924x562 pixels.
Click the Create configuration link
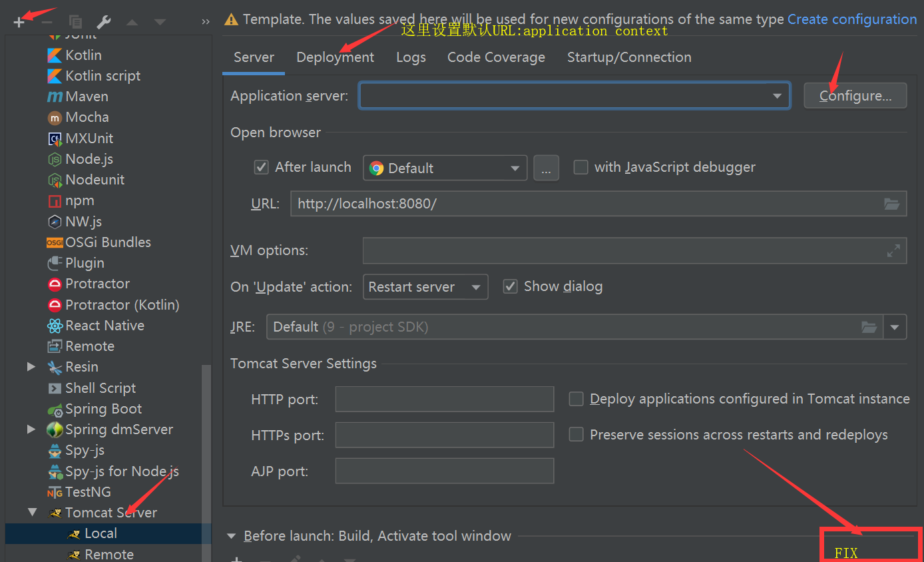point(852,19)
